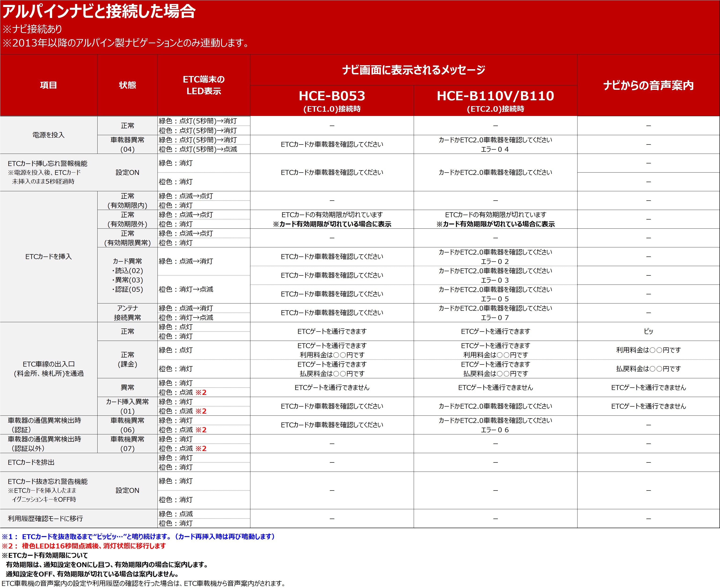
Task: Click the ETC端末のLED表示 header
Action: pyautogui.click(x=204, y=85)
